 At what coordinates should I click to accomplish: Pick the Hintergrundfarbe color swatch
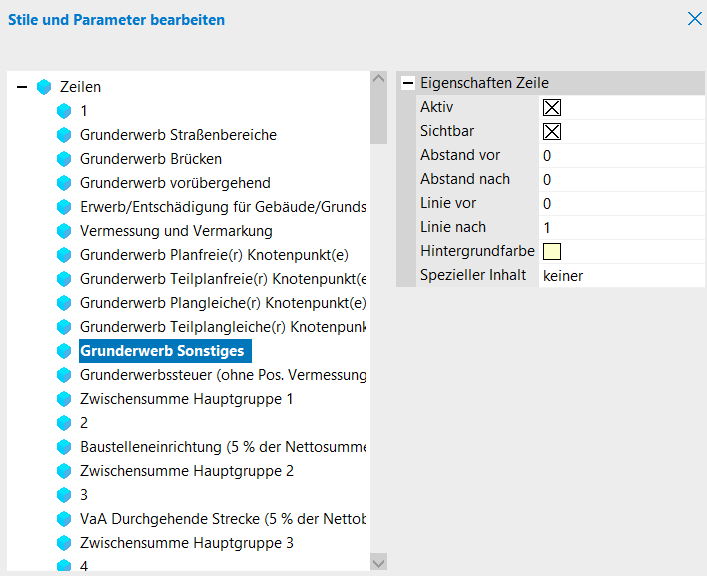(x=552, y=251)
